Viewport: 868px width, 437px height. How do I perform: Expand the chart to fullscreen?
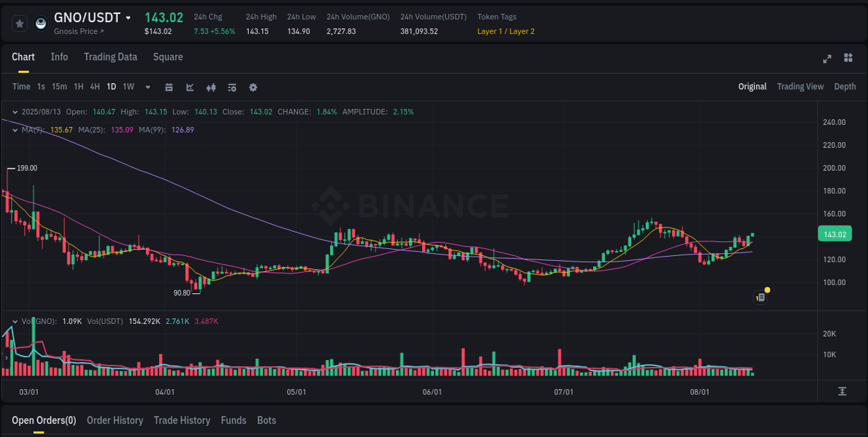tap(826, 59)
